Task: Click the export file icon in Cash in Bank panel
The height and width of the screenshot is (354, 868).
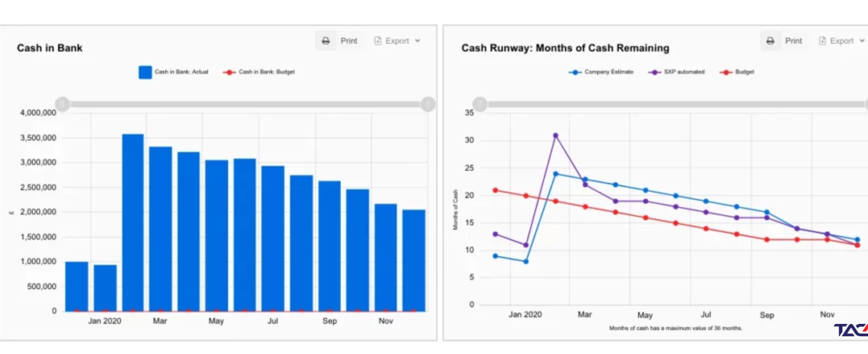Action: click(x=378, y=41)
